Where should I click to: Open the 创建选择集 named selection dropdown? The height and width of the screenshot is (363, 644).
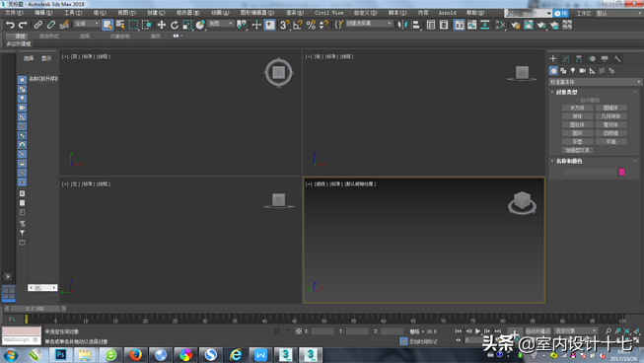point(369,24)
